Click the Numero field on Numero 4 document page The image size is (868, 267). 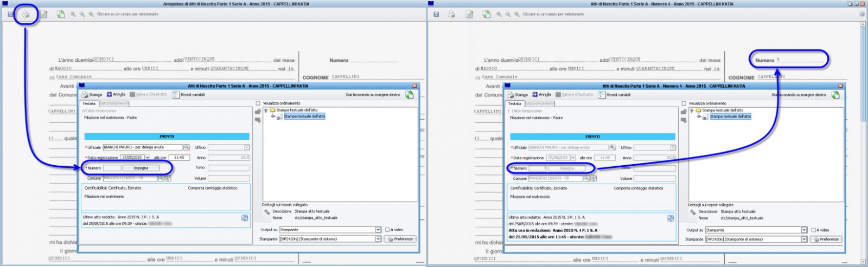tap(800, 60)
